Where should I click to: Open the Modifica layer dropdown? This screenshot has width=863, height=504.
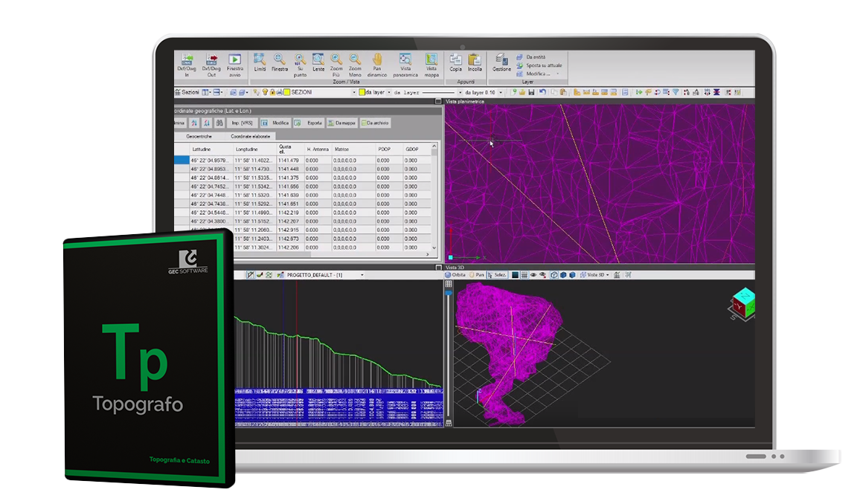pyautogui.click(x=537, y=73)
